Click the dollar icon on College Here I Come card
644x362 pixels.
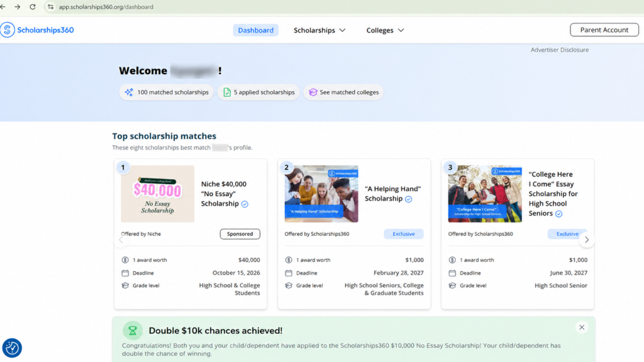pos(452,260)
